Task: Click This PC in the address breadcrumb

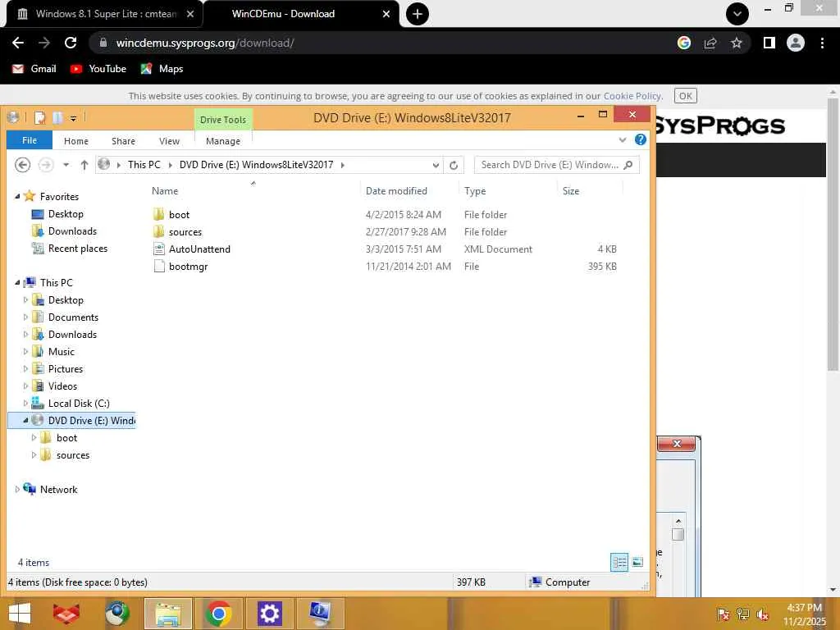Action: pyautogui.click(x=144, y=164)
